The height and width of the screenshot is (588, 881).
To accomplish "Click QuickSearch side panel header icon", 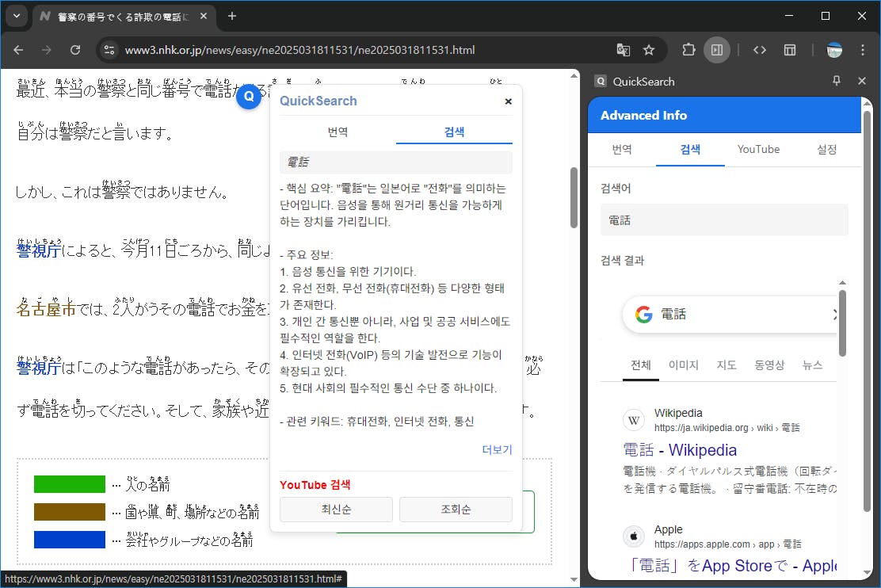I will click(601, 82).
